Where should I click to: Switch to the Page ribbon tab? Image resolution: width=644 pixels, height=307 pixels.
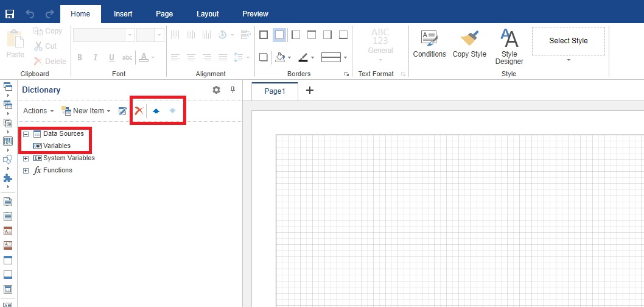click(x=164, y=14)
